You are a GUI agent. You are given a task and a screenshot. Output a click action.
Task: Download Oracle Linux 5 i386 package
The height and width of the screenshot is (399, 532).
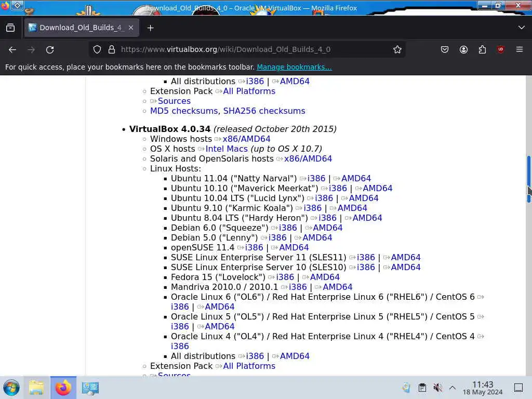180,326
